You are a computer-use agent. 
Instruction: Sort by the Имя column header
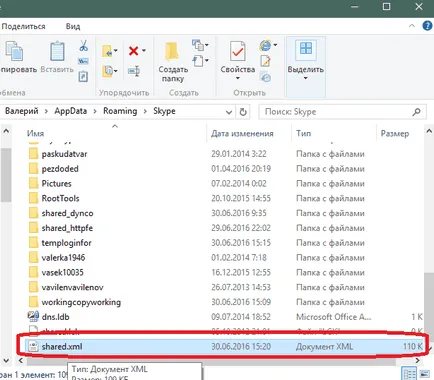coord(35,133)
